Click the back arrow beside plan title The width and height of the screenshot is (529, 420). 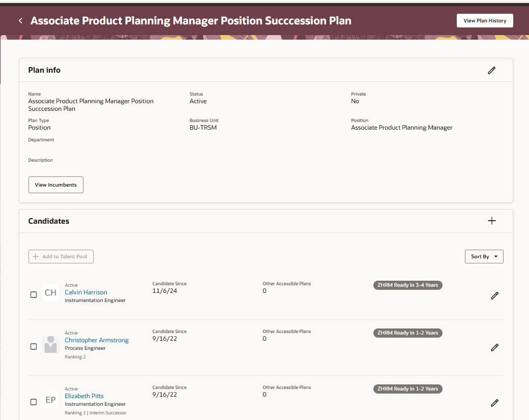pos(20,21)
